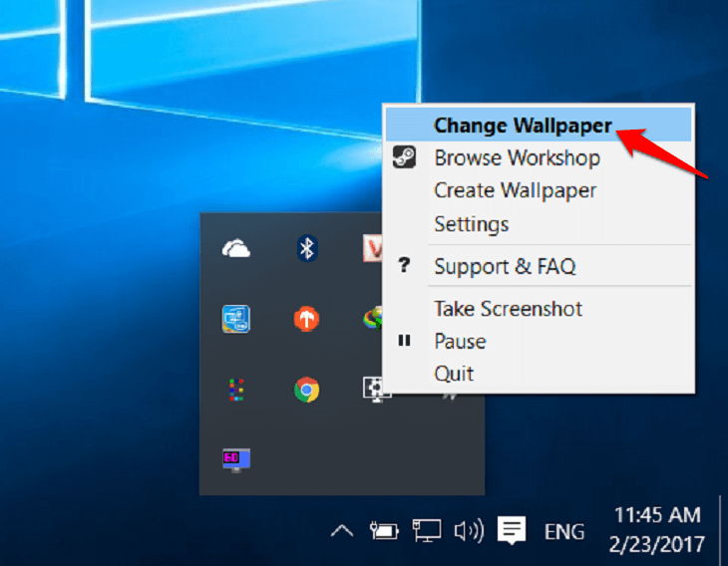
Task: Open Settings from the context menu
Action: coord(539,224)
